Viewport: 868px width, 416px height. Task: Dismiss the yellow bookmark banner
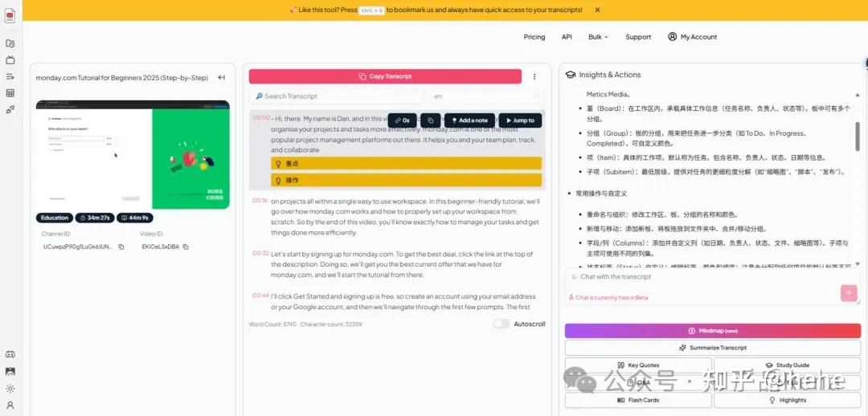(597, 10)
